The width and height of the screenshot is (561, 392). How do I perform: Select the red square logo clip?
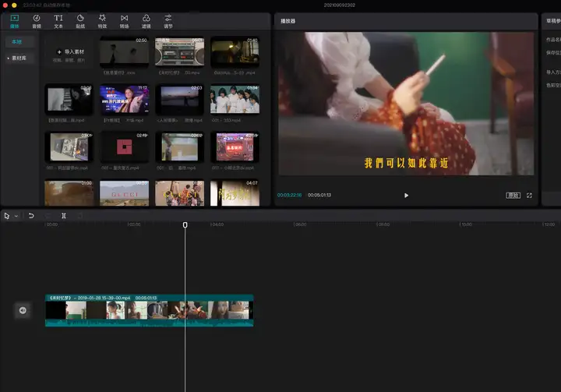coord(124,147)
